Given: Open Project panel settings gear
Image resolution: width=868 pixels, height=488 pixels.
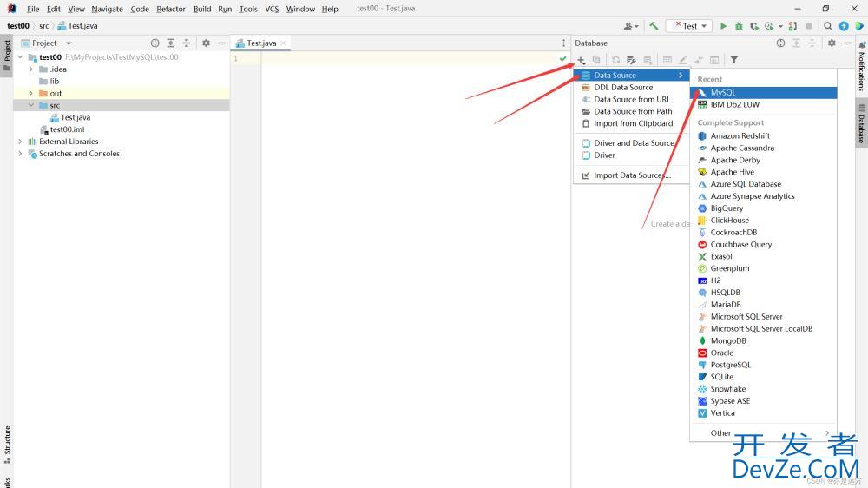Looking at the screenshot, I should click(x=206, y=43).
